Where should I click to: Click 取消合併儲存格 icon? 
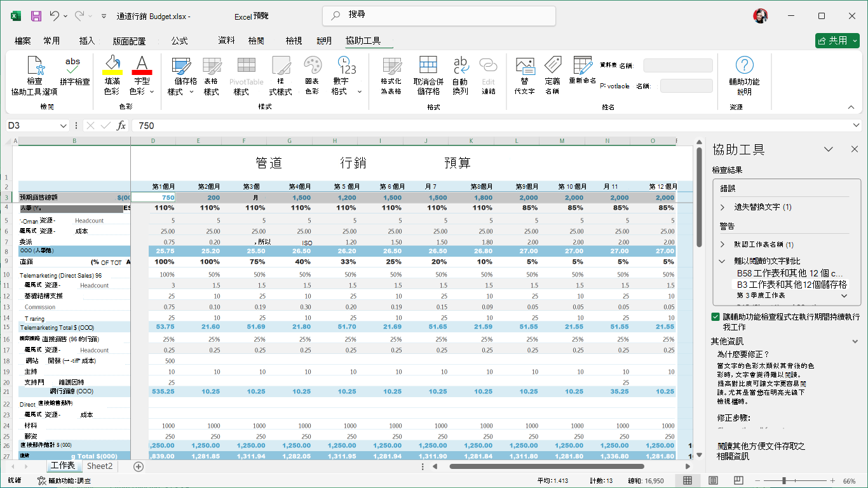[428, 65]
